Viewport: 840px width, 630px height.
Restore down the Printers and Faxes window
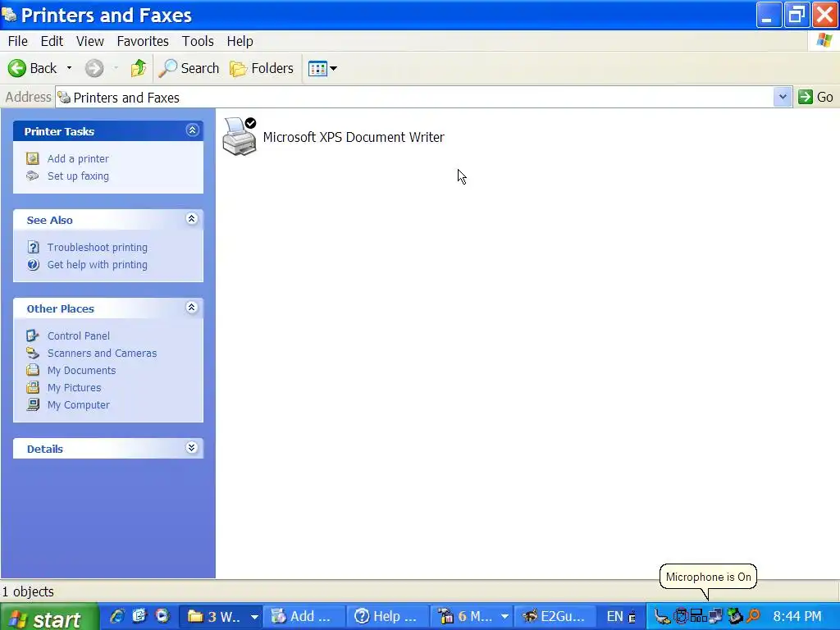[x=797, y=15]
